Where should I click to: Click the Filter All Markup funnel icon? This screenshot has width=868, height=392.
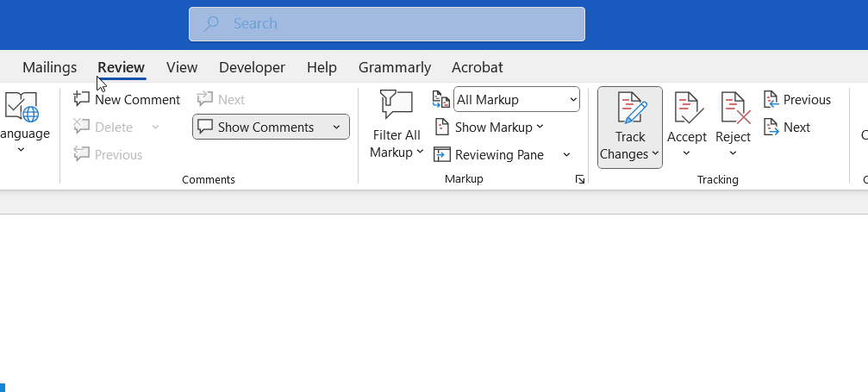[396, 106]
